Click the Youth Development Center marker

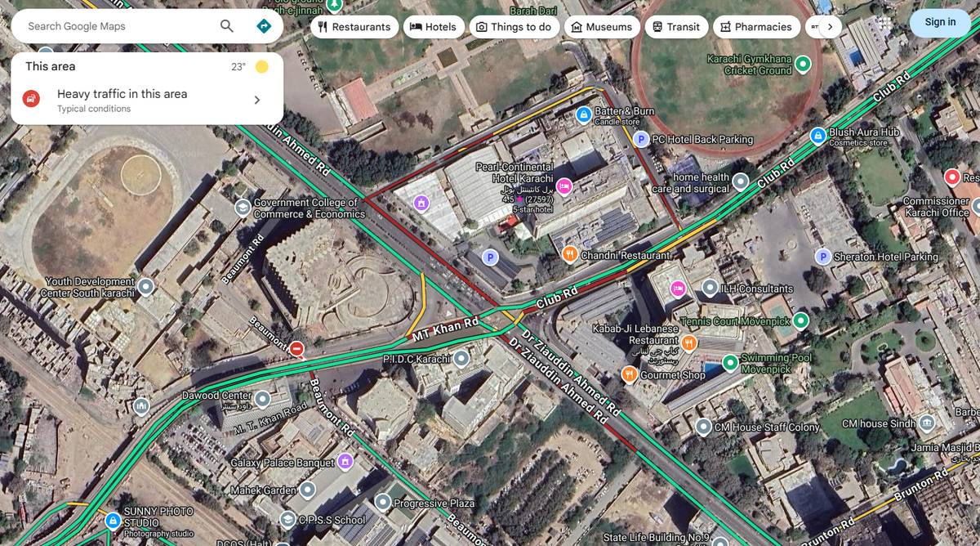145,287
